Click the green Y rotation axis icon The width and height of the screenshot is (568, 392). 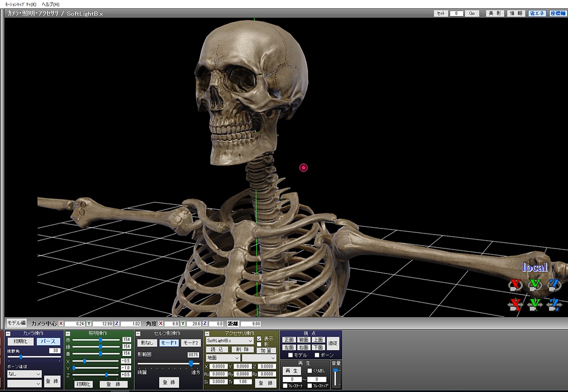pos(534,285)
